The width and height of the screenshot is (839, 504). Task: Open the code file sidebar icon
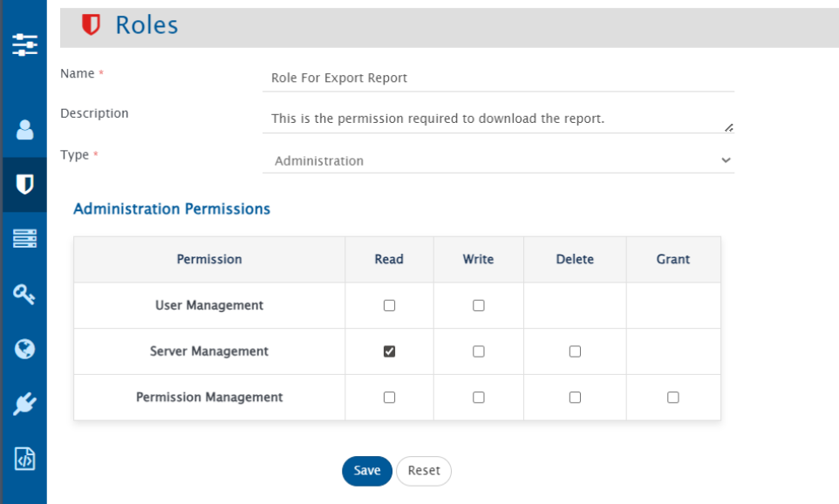pyautogui.click(x=24, y=459)
